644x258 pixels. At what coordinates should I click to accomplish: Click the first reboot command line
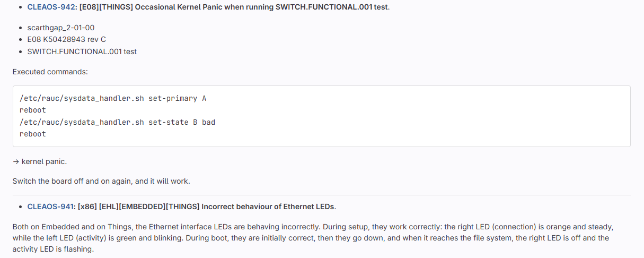point(33,110)
